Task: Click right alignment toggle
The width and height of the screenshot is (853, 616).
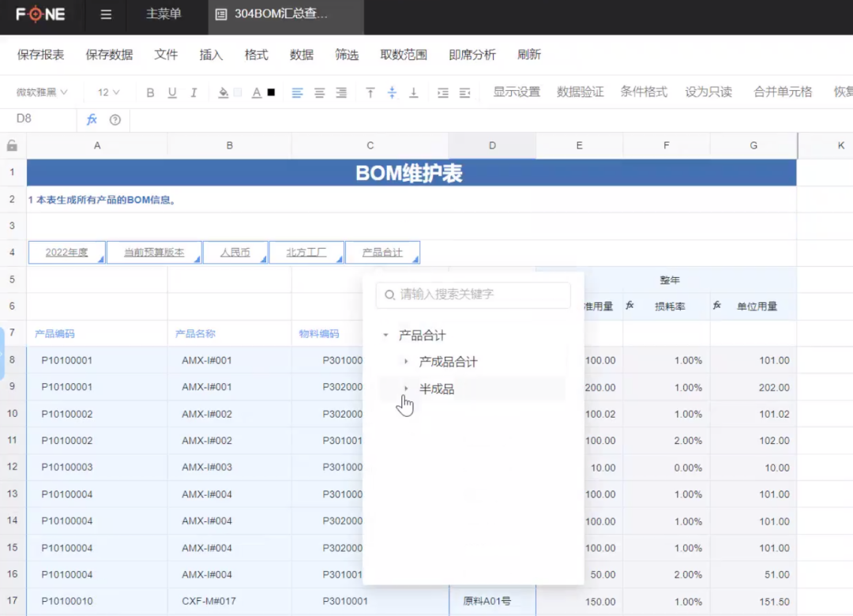Action: click(x=341, y=92)
